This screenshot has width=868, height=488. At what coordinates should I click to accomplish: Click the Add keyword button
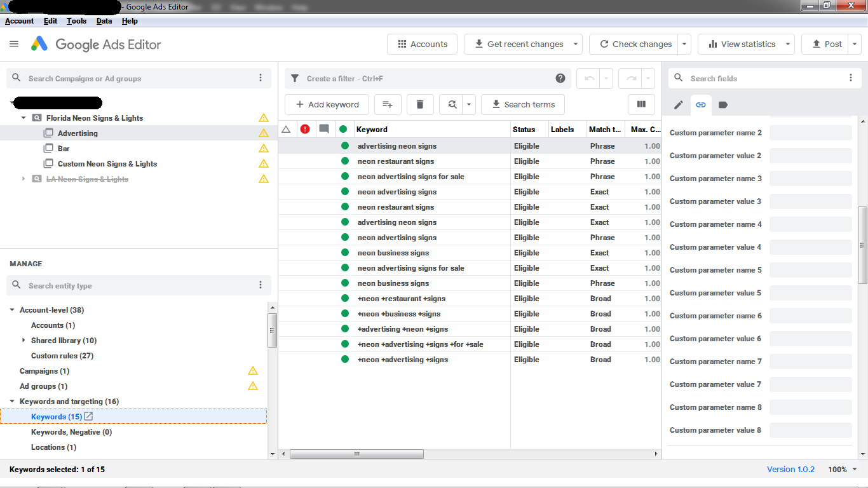(327, 104)
